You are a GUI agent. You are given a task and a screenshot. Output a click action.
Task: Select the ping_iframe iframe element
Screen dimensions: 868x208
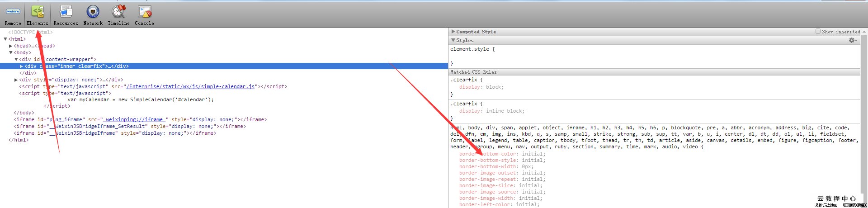[x=140, y=120]
